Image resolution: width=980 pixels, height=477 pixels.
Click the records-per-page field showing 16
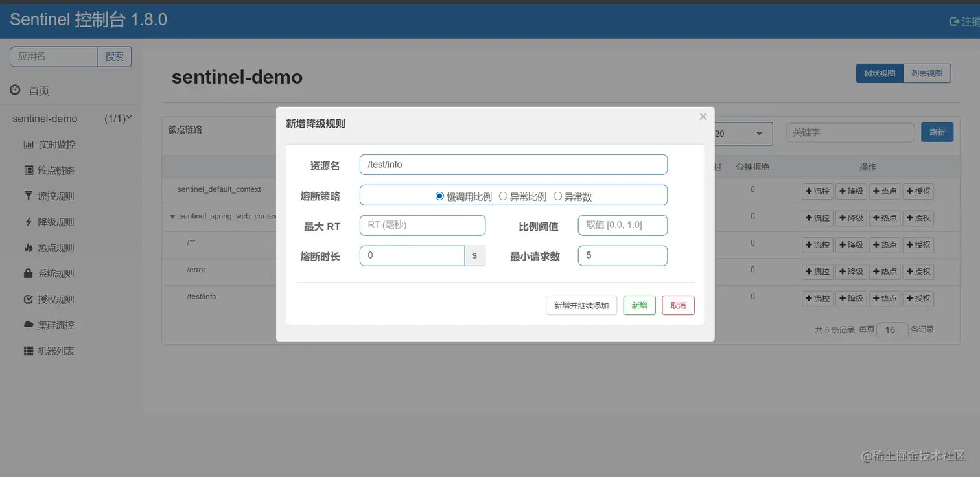(x=892, y=330)
